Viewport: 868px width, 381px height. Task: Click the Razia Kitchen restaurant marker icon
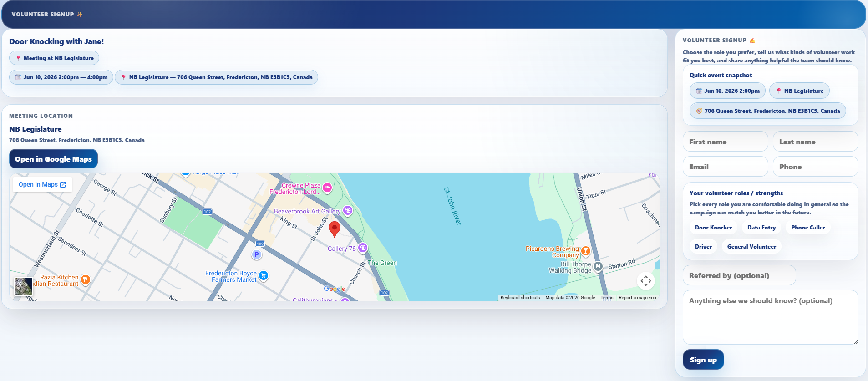85,279
